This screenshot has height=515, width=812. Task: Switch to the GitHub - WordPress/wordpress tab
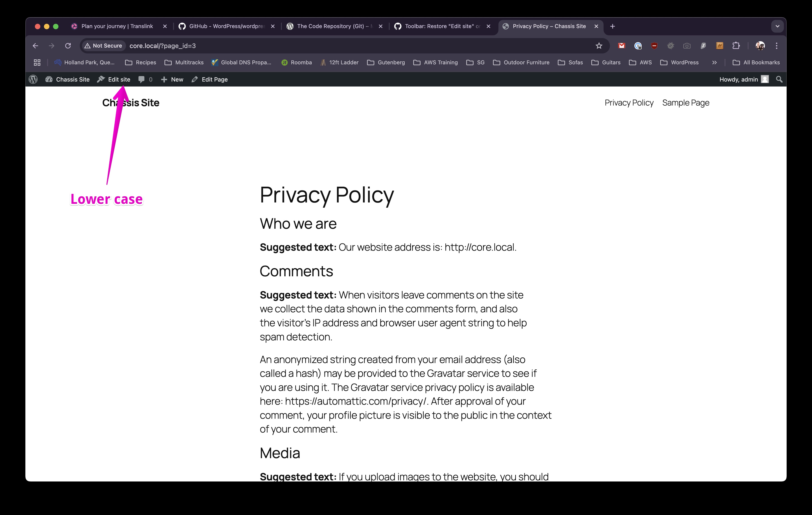tap(227, 26)
